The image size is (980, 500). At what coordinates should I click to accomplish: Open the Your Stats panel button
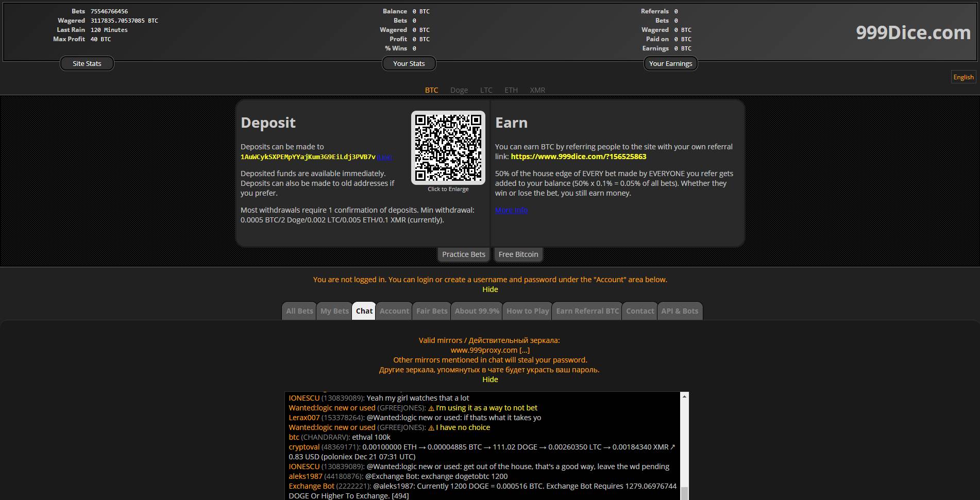[x=409, y=63]
